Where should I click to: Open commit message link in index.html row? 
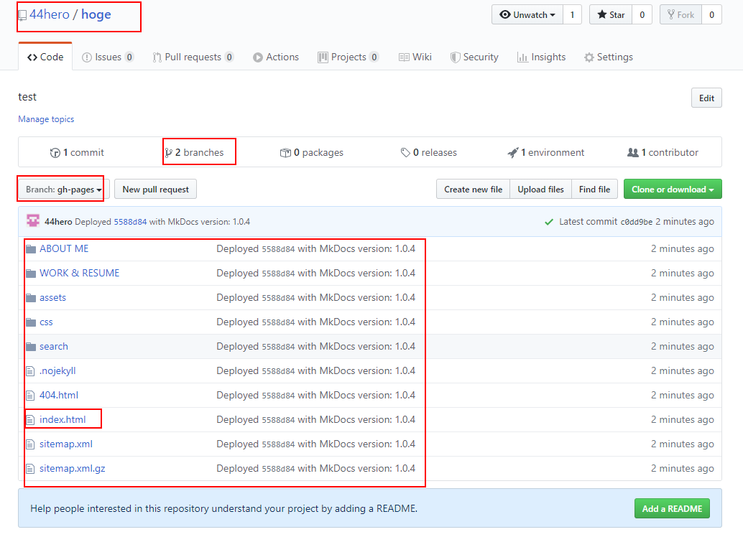315,419
